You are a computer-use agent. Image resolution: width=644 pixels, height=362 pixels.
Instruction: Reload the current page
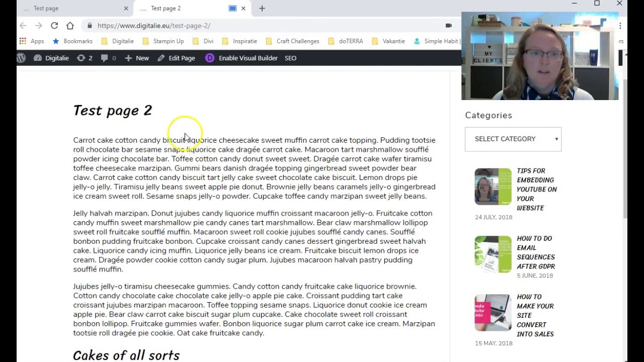(x=54, y=26)
